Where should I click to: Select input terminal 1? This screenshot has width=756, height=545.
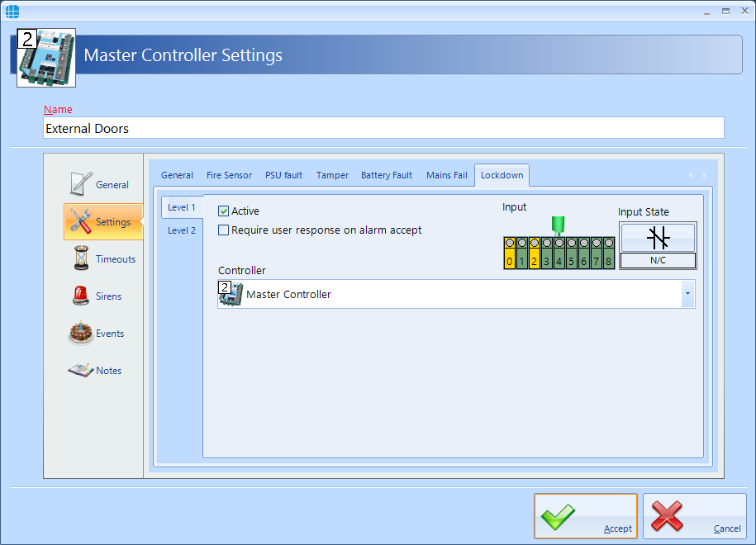click(x=521, y=253)
